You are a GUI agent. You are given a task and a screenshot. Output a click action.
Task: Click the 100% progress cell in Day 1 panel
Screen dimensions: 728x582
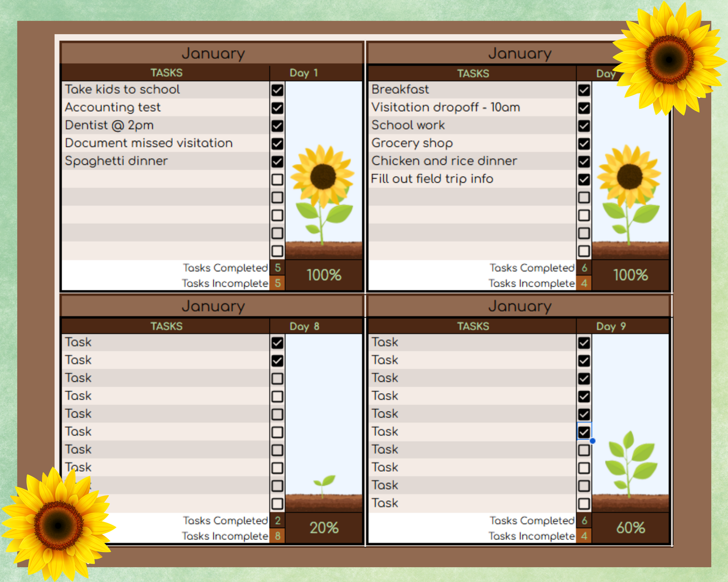[x=323, y=275]
